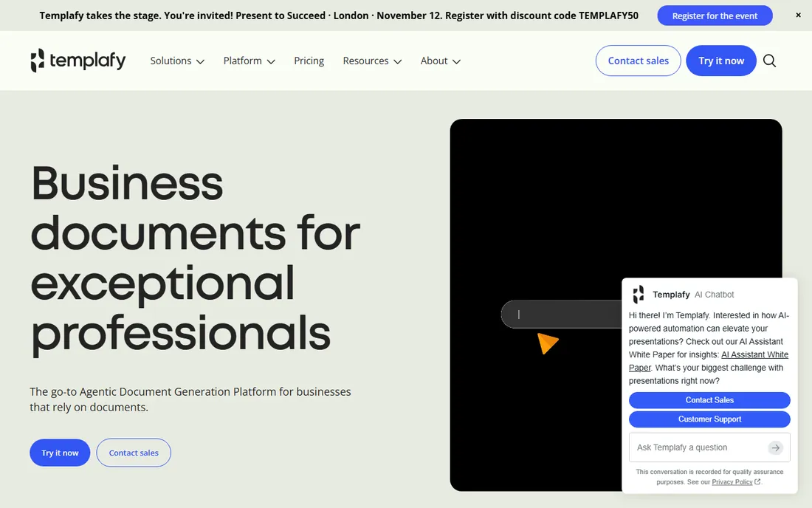Viewport: 812px width, 508px height.
Task: Click Contact sales in the header
Action: coord(638,61)
